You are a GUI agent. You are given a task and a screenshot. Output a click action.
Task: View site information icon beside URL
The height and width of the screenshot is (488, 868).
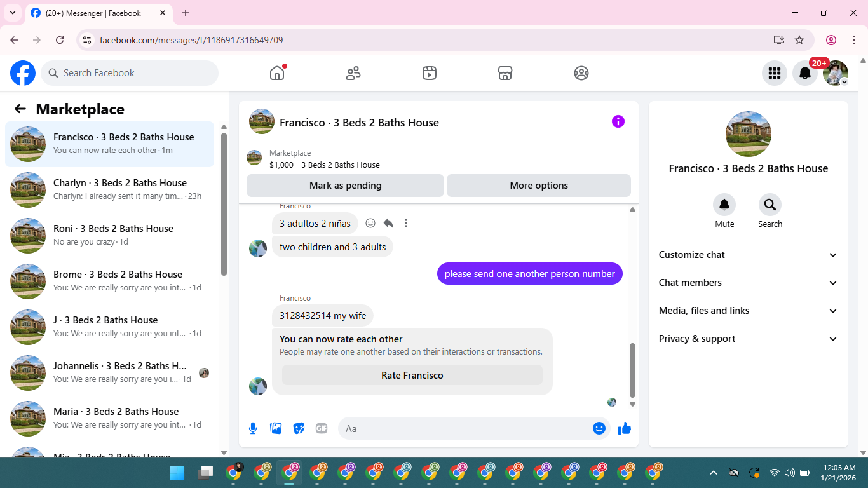coord(87,40)
